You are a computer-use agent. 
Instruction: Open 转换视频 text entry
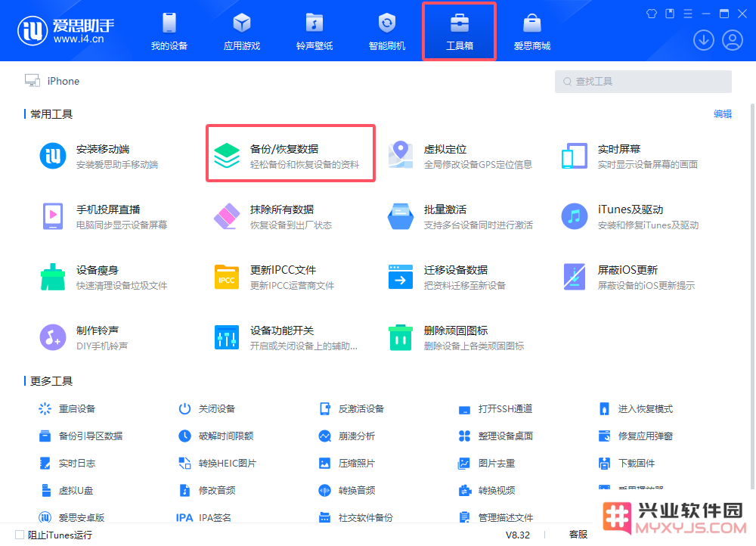pyautogui.click(x=497, y=491)
